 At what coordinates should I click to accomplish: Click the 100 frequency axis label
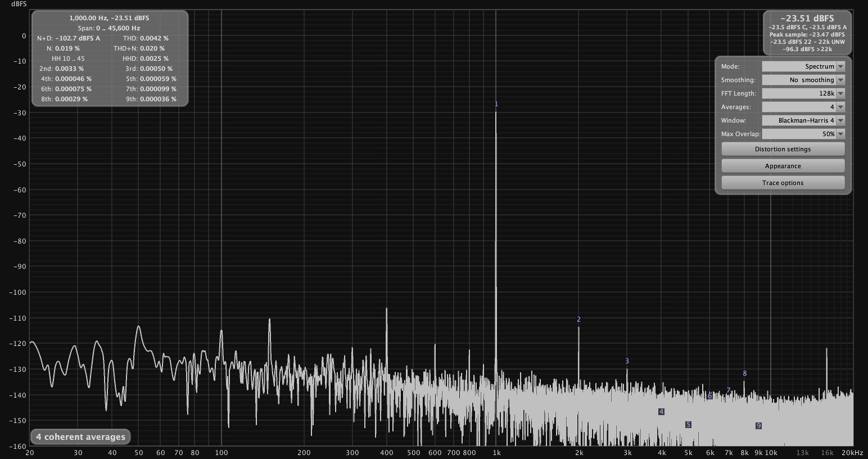click(x=221, y=453)
